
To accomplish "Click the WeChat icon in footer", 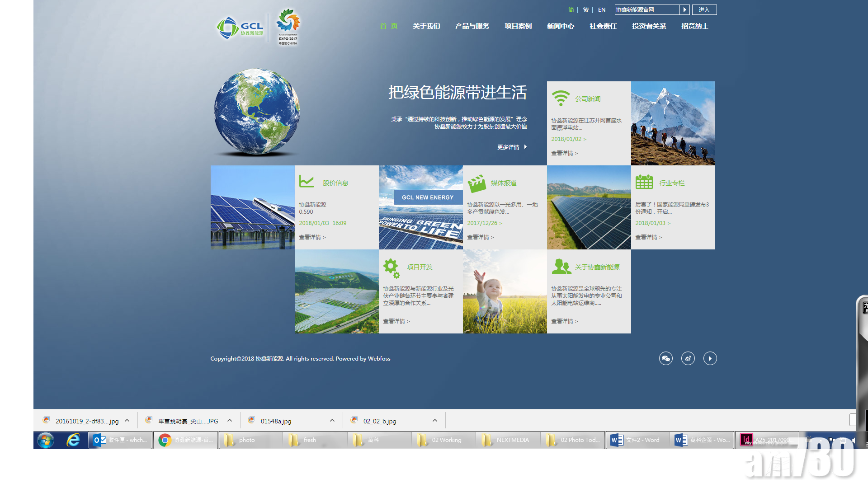I will (665, 358).
